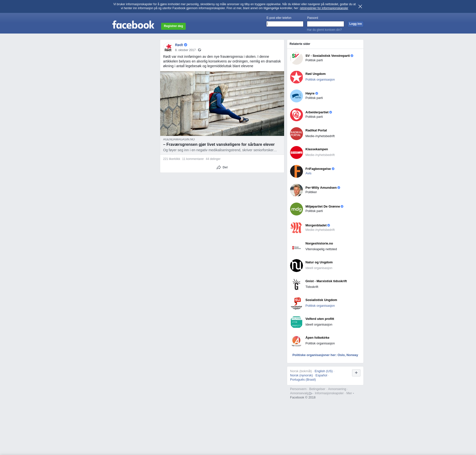Open the Annonsering footer link

point(337,389)
